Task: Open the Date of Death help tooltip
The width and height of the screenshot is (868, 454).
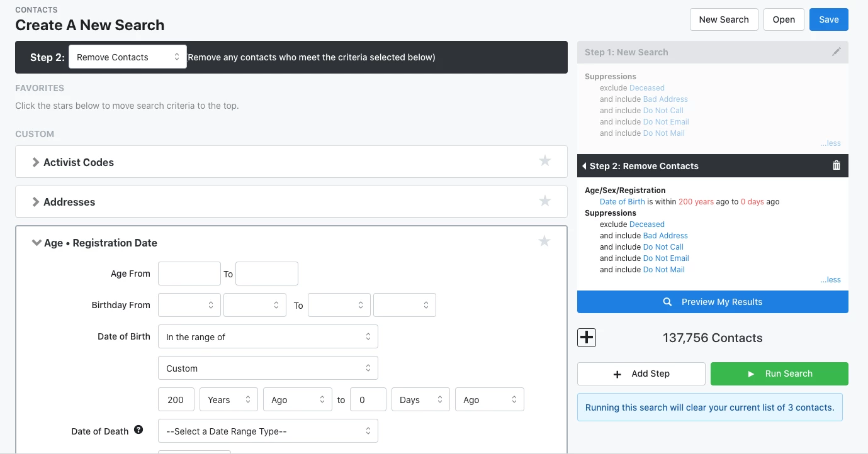Action: pyautogui.click(x=138, y=430)
